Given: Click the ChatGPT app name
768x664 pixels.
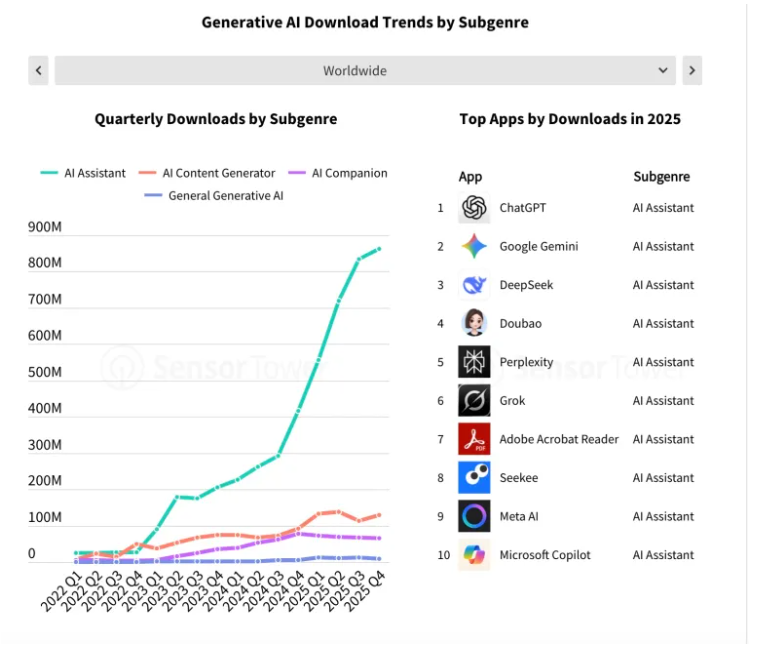Looking at the screenshot, I should click(x=523, y=208).
